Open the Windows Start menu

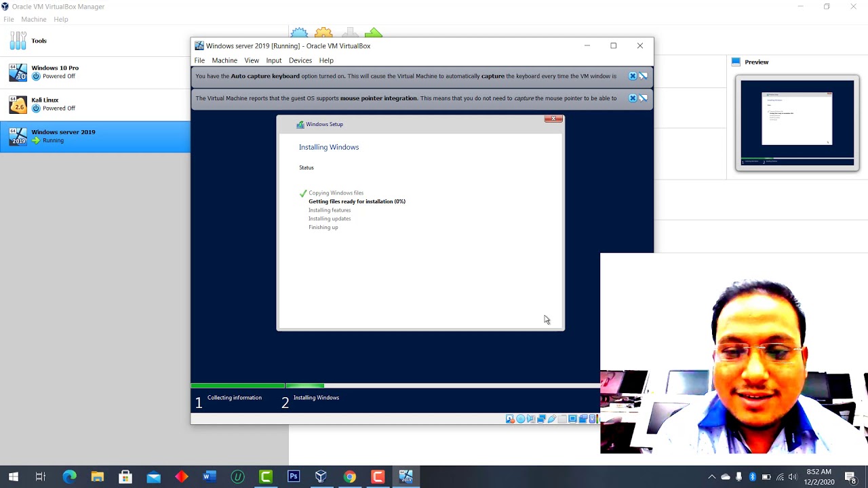[x=14, y=477]
